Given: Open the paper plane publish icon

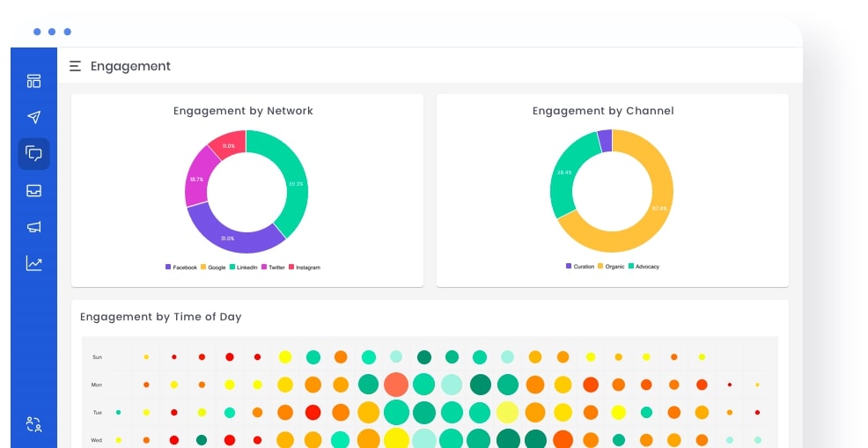Looking at the screenshot, I should point(33,117).
